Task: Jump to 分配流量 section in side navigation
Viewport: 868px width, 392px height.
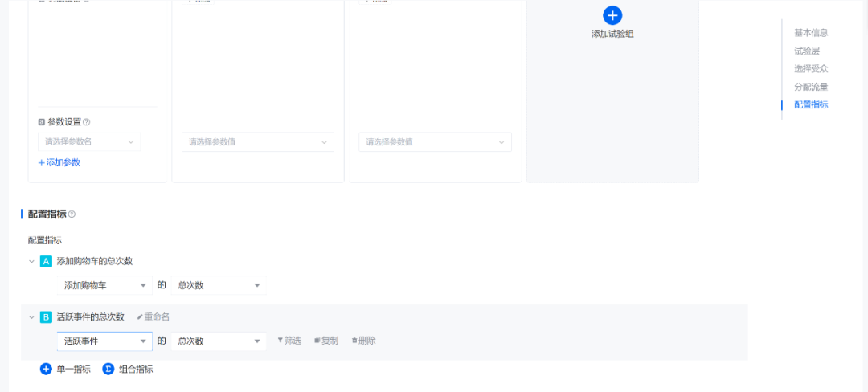Action: click(x=811, y=87)
